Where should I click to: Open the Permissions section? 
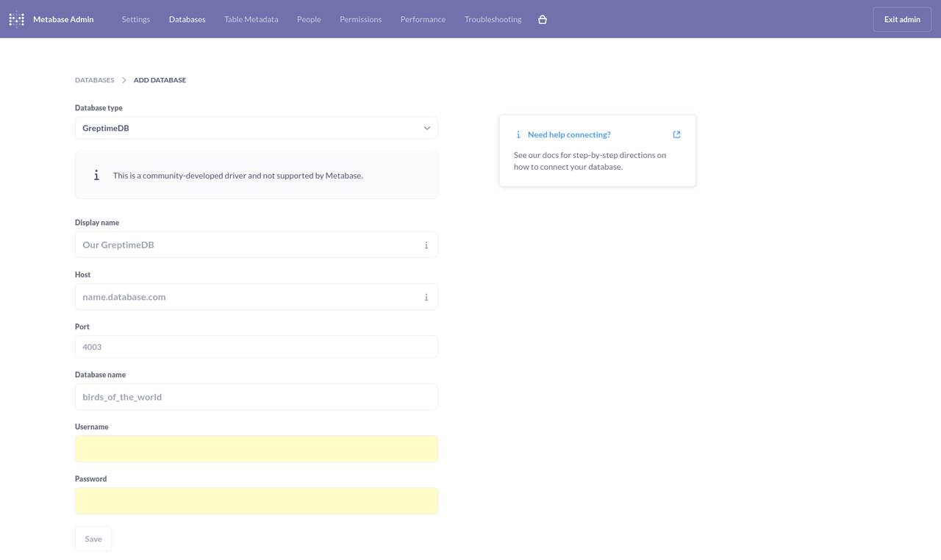360,19
